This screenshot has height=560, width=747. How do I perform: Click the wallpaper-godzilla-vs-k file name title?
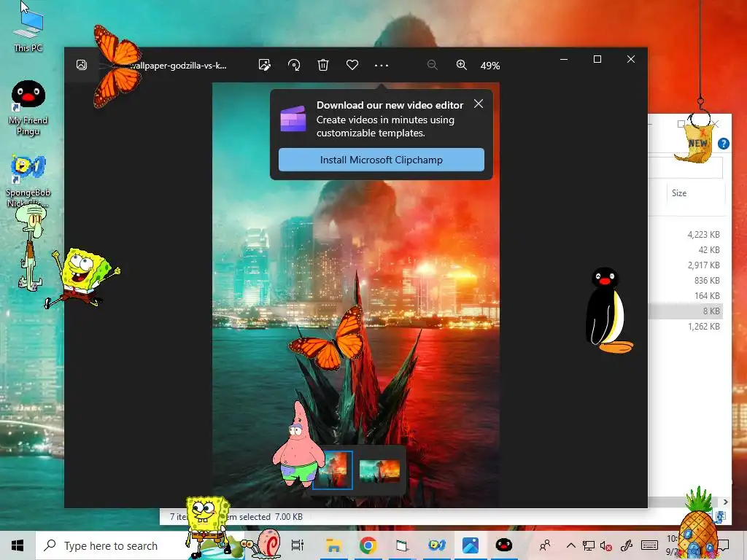point(179,66)
